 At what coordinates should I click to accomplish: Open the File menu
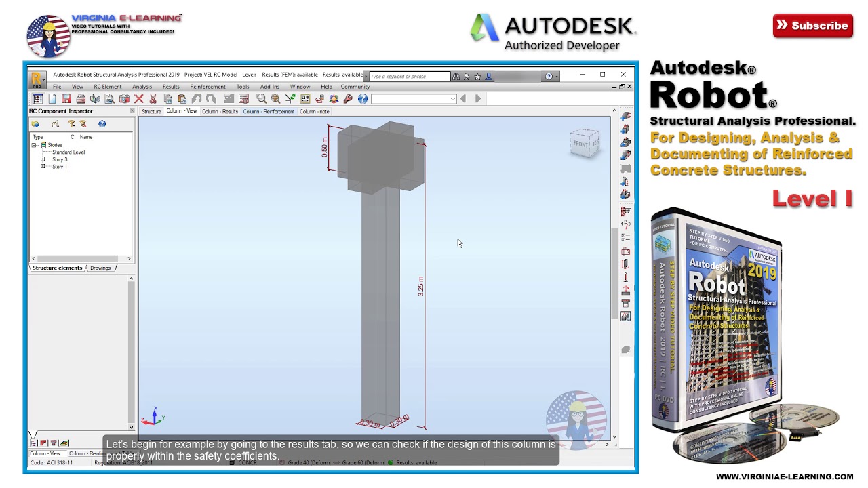point(57,87)
